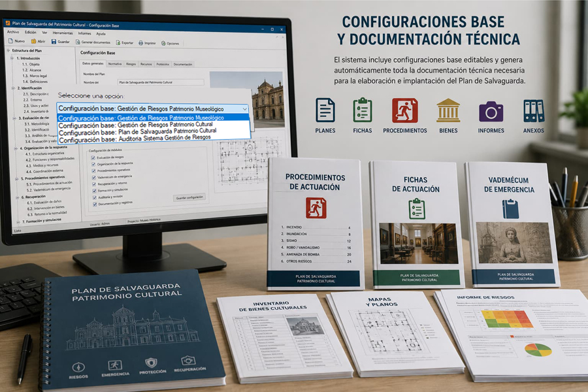Screen dimensions: 588x392
Task: Uncheck Formación y simulacros module
Action: coord(95,191)
